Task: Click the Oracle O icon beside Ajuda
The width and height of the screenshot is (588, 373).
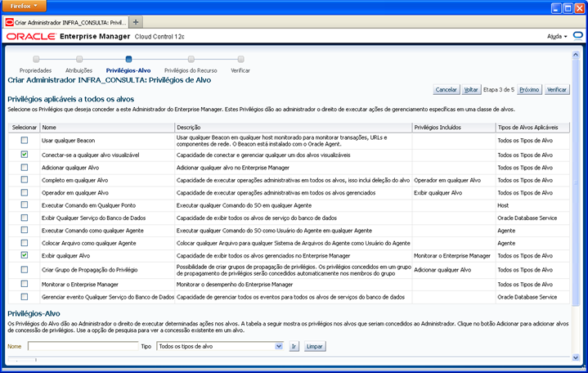Action: point(577,36)
